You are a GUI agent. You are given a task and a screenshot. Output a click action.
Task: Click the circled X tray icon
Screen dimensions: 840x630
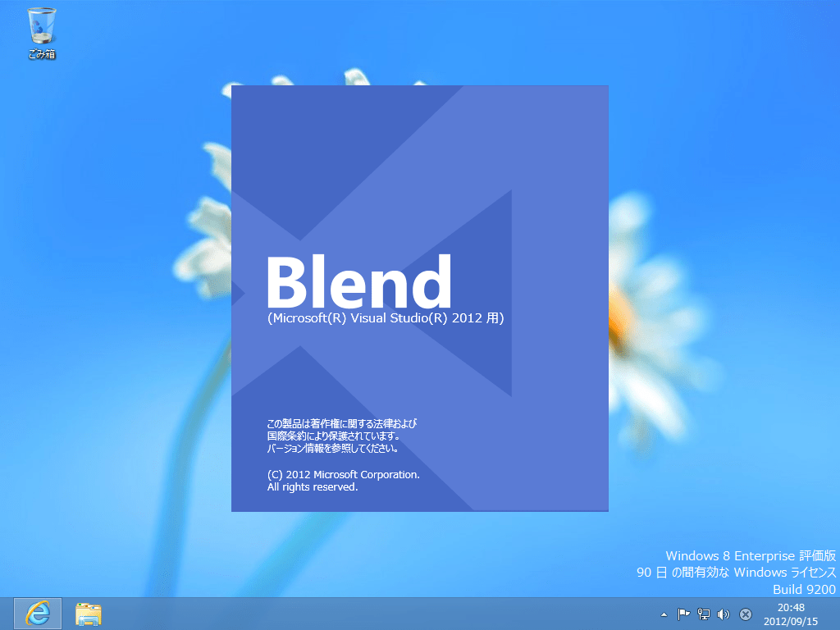pyautogui.click(x=745, y=614)
